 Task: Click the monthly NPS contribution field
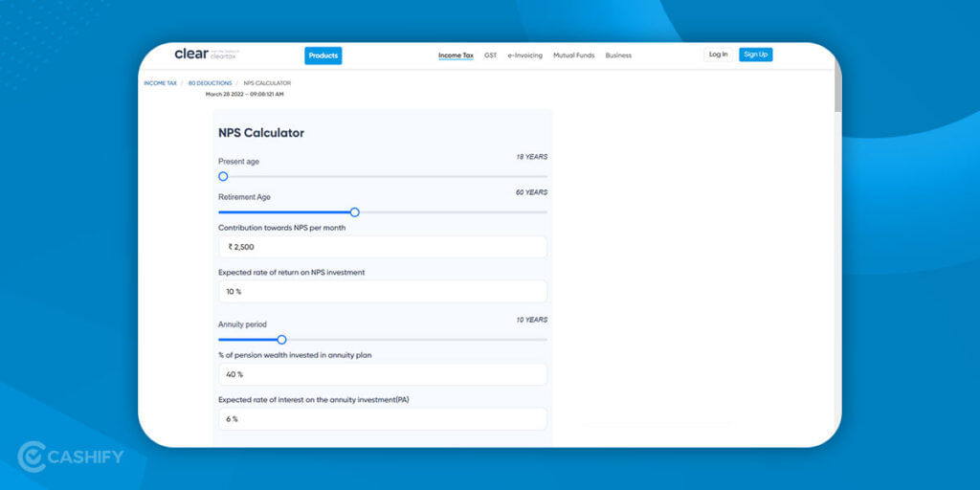(383, 247)
